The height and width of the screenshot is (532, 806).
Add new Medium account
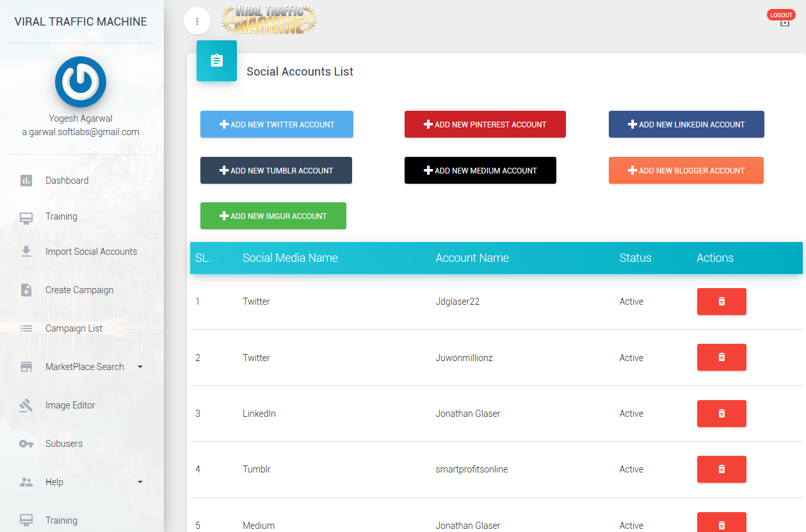pyautogui.click(x=480, y=170)
